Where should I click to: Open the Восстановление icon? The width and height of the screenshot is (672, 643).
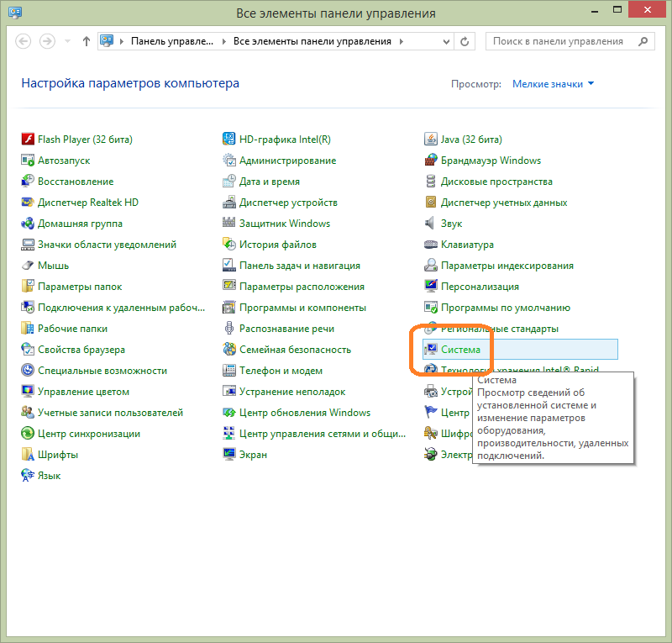pos(28,181)
